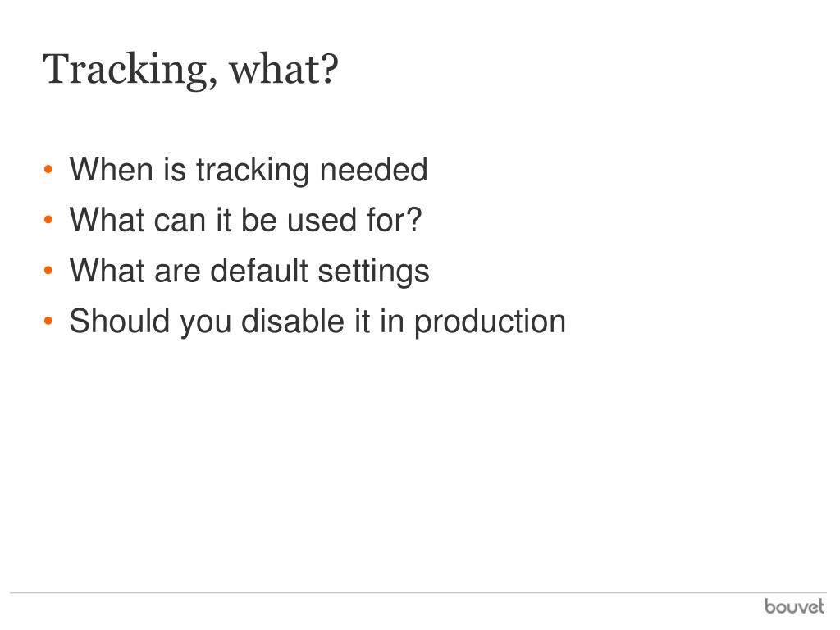Click the word 'settings' in the third bullet

(374, 272)
